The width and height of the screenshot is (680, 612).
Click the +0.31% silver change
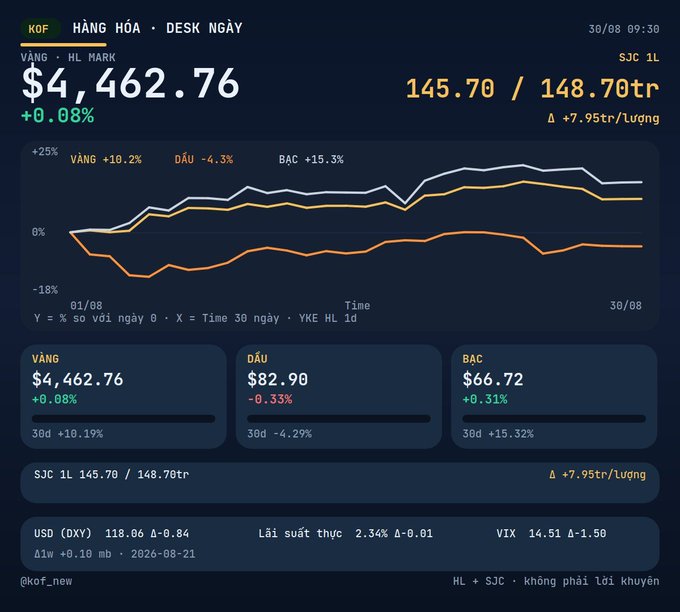pos(485,399)
